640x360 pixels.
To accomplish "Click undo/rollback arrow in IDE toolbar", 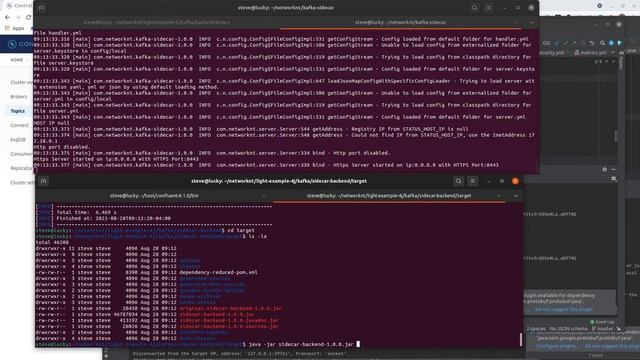I will (592, 43).
